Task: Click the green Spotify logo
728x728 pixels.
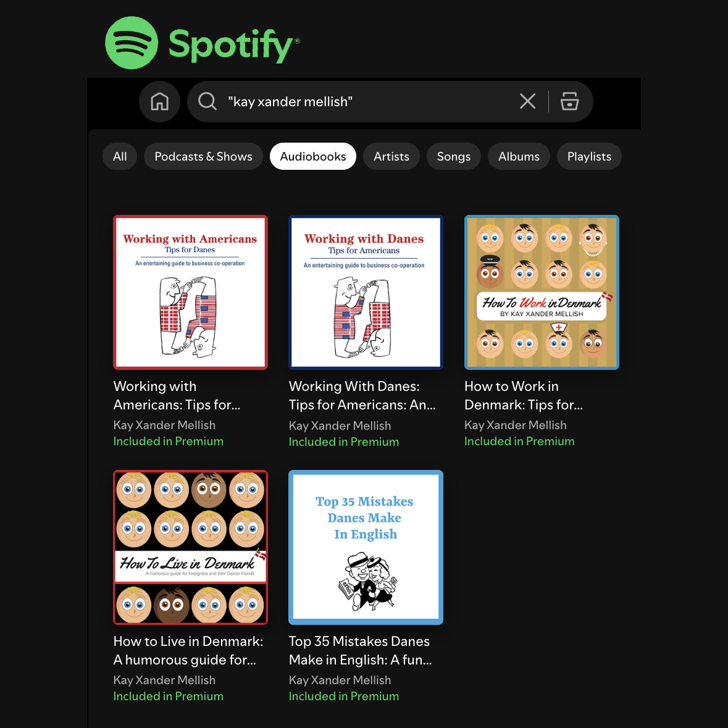Action: tap(203, 43)
